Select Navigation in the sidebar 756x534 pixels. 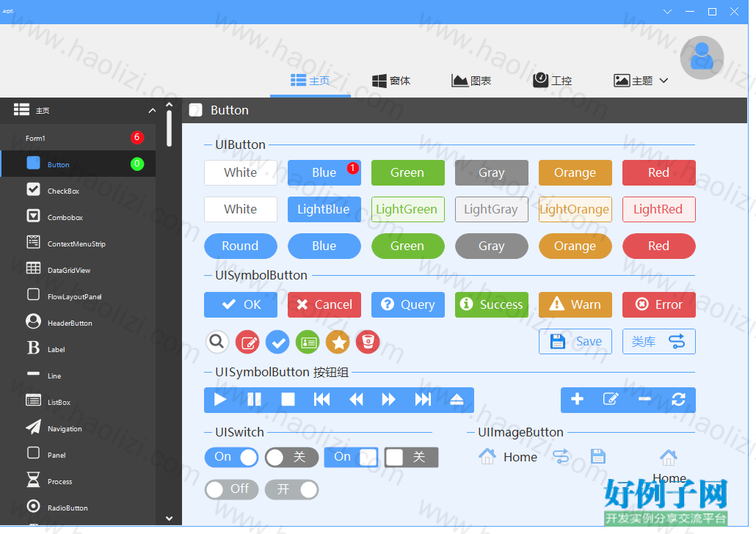(78, 428)
